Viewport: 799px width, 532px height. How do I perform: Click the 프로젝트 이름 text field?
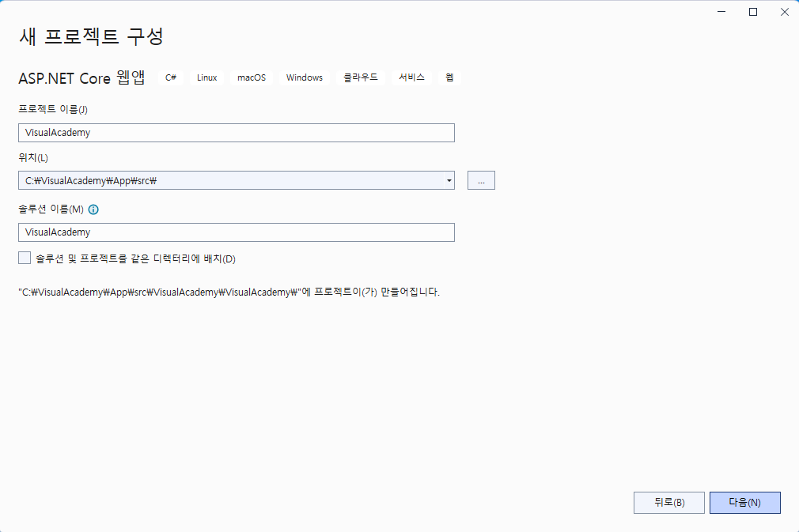[x=236, y=133]
